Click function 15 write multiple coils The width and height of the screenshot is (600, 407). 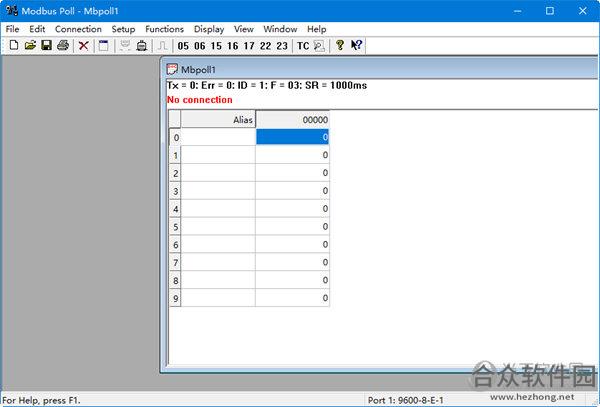[216, 46]
